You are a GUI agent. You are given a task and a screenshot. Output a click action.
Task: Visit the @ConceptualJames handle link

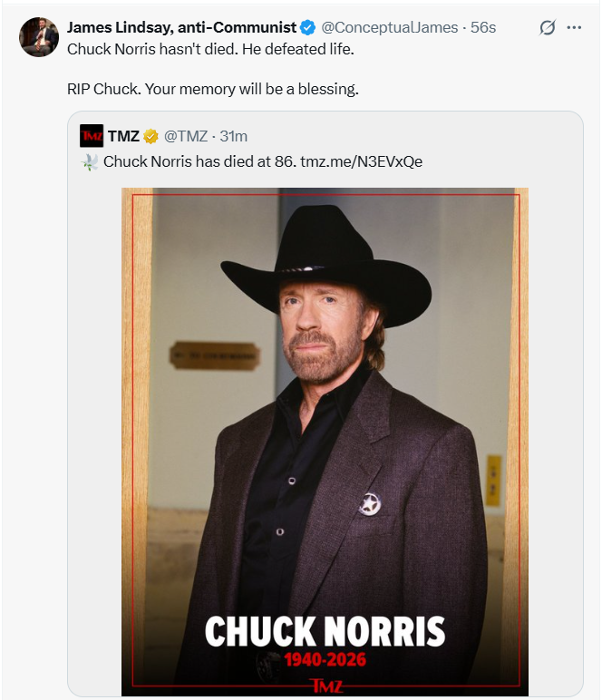[390, 28]
